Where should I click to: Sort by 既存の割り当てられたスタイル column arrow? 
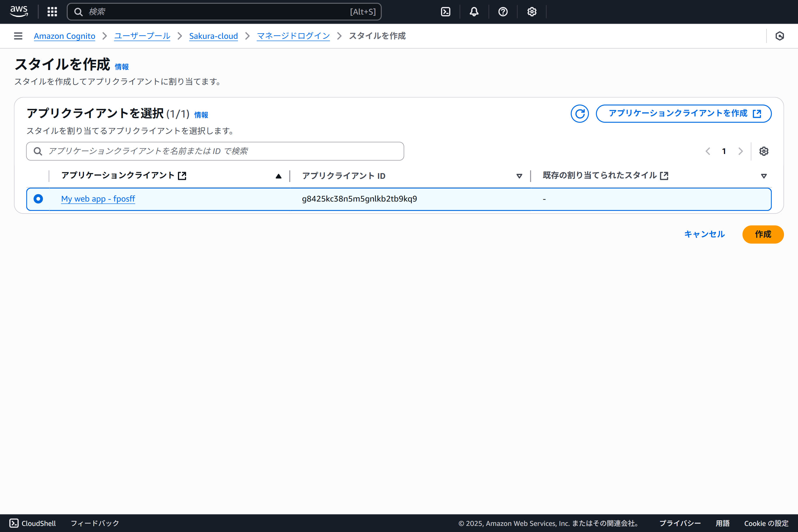(764, 176)
